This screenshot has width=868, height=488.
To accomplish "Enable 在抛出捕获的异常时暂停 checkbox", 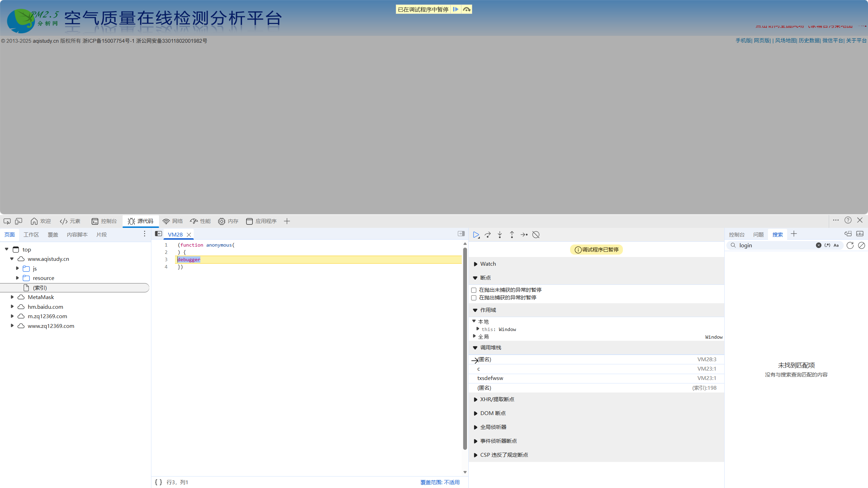I will tap(474, 298).
